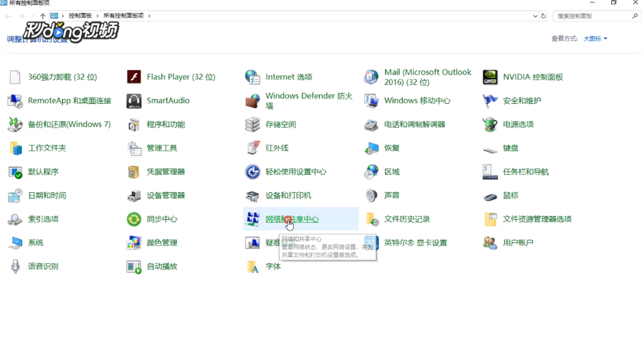
Task: Open 程序和功能 icon
Action: click(x=134, y=124)
